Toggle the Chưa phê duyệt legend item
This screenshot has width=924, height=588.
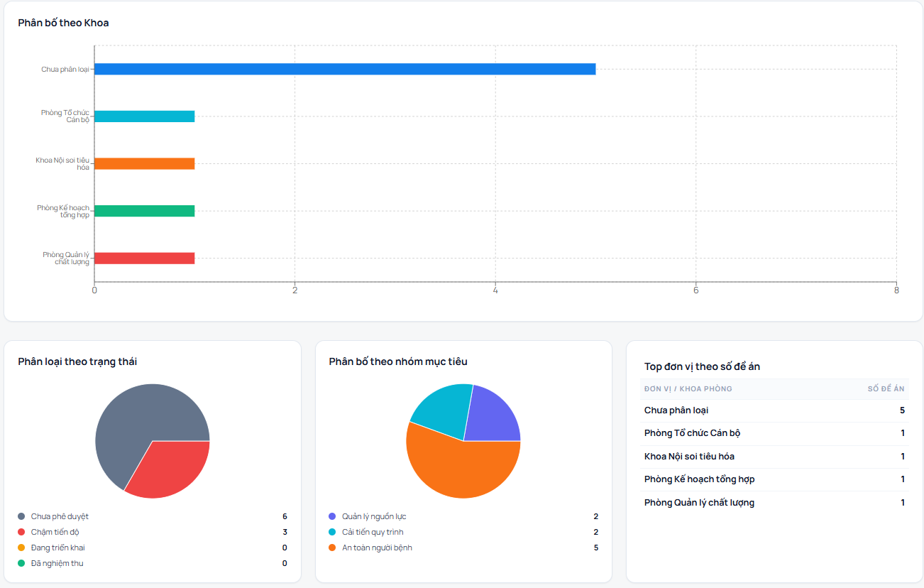pos(60,516)
